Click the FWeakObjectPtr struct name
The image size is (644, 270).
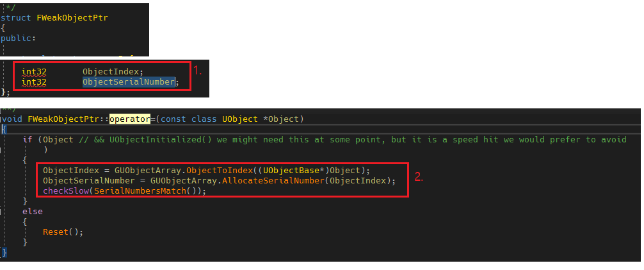(72, 18)
